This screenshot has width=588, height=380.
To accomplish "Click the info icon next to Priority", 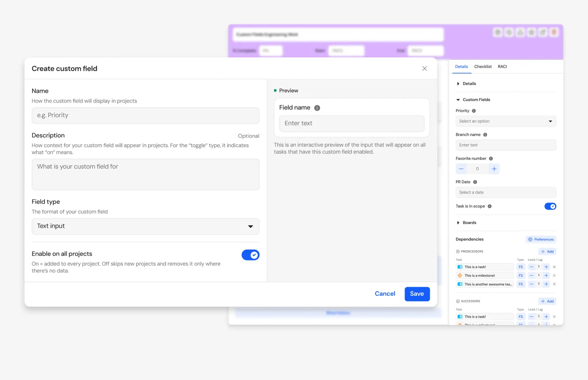I will coord(474,111).
